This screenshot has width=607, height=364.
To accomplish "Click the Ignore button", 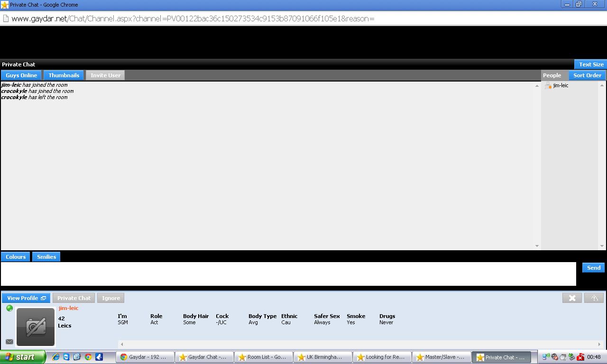I will pyautogui.click(x=111, y=298).
